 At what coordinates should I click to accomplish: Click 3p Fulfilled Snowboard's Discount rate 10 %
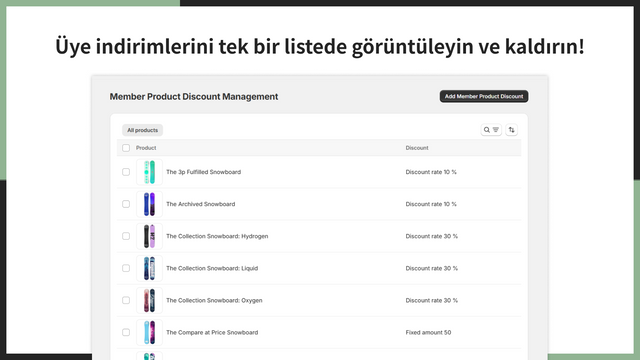coord(431,172)
